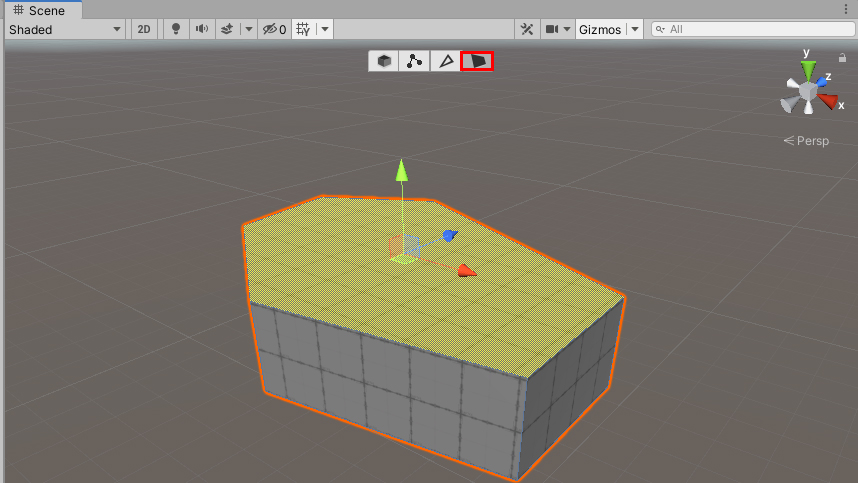Expand the Gizmos dropdown arrow
The height and width of the screenshot is (483, 858).
635,29
